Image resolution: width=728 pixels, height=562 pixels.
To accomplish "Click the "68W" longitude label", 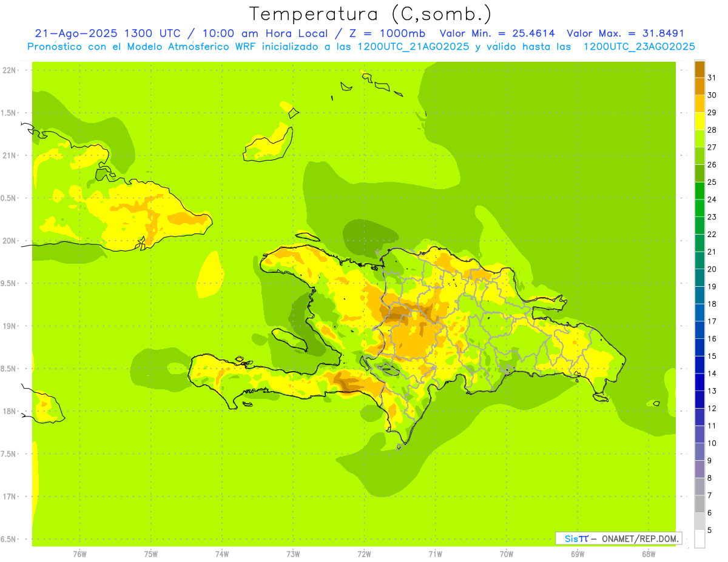I will [x=649, y=554].
